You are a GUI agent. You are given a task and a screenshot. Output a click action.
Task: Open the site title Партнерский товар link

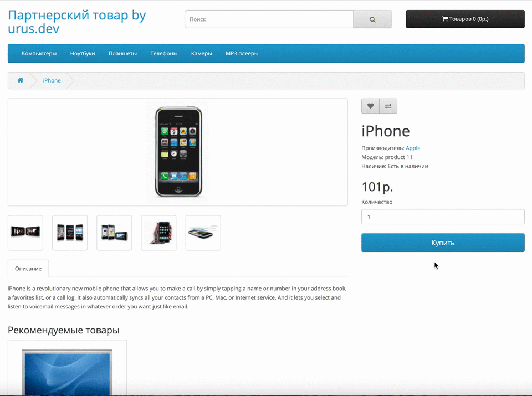[76, 22]
